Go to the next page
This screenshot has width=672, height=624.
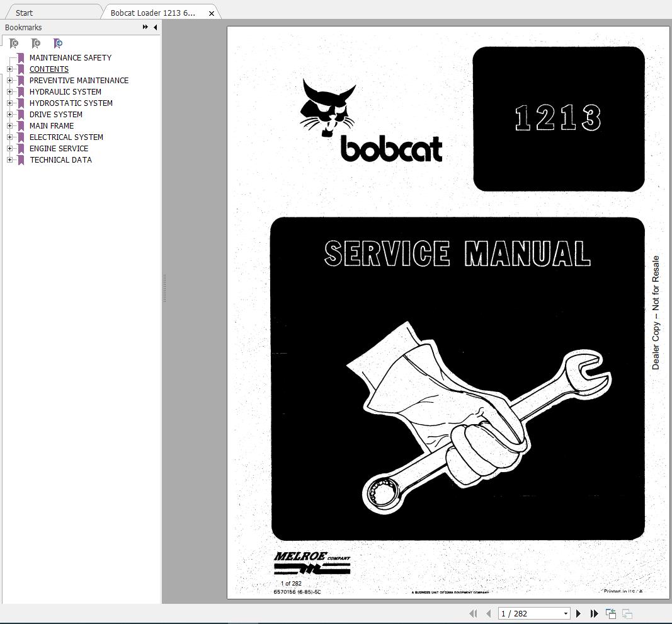(x=578, y=613)
